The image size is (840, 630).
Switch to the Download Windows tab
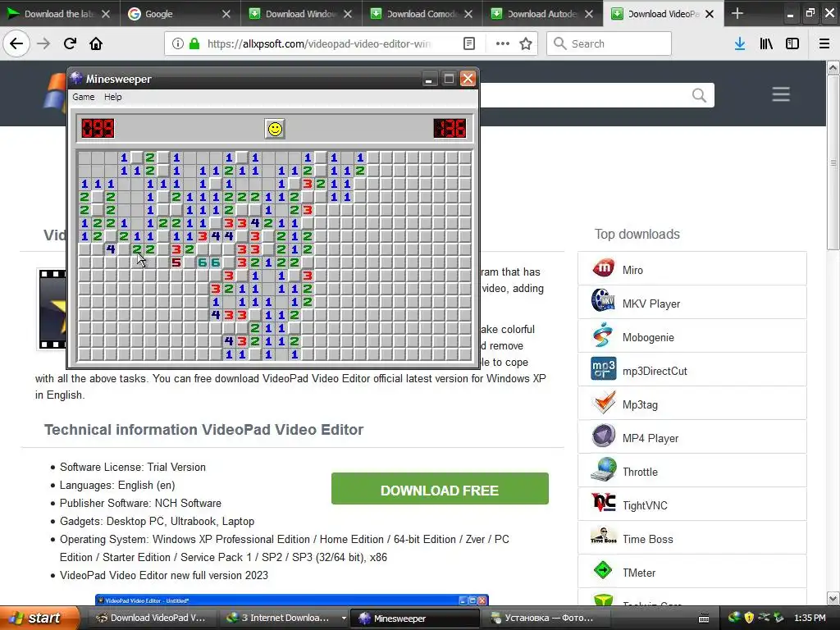(x=301, y=14)
